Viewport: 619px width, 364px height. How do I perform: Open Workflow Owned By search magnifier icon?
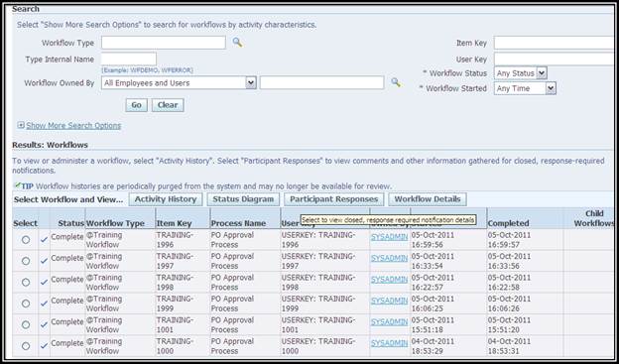pos(396,82)
